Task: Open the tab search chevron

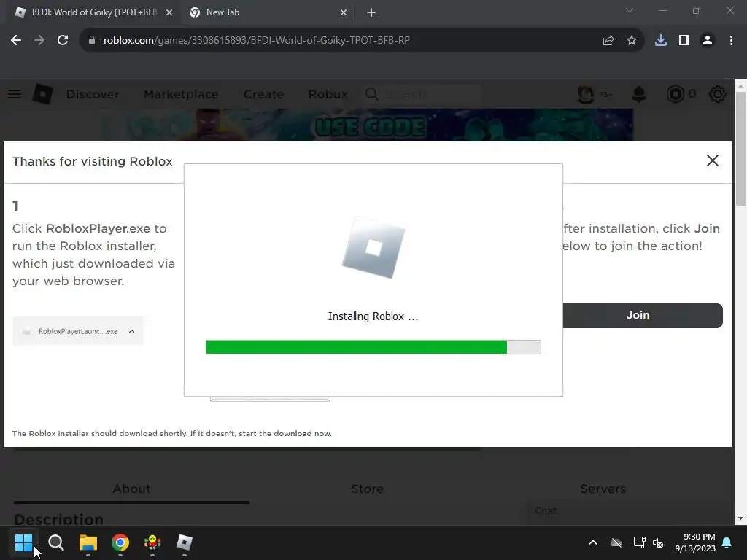Action: 630,10
